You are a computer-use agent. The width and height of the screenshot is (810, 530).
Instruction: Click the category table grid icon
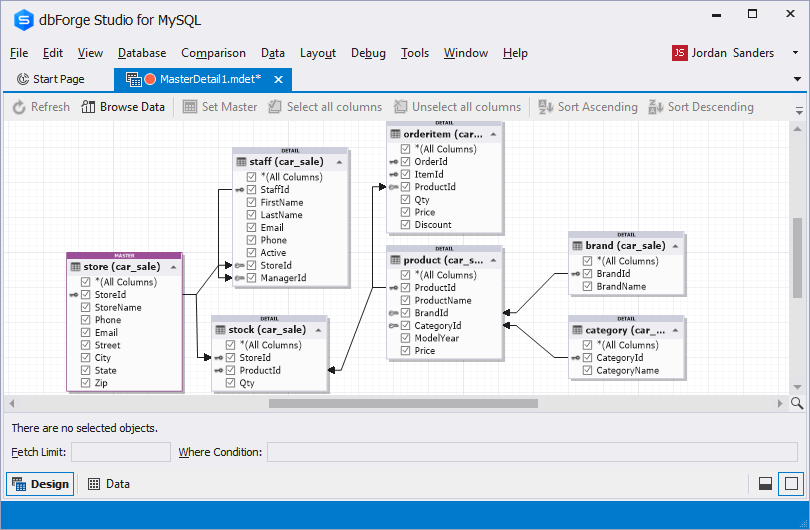click(578, 330)
